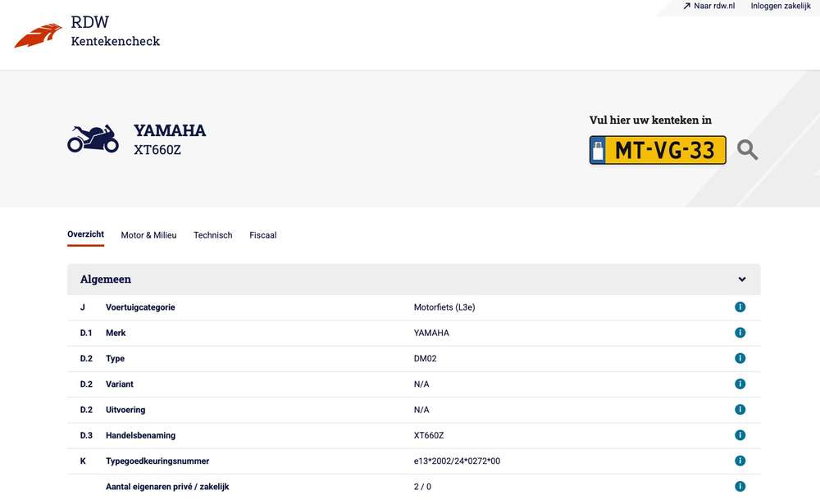Viewport: 820px width, 504px height.
Task: Click the motorcycle vehicle icon
Action: tap(93, 139)
